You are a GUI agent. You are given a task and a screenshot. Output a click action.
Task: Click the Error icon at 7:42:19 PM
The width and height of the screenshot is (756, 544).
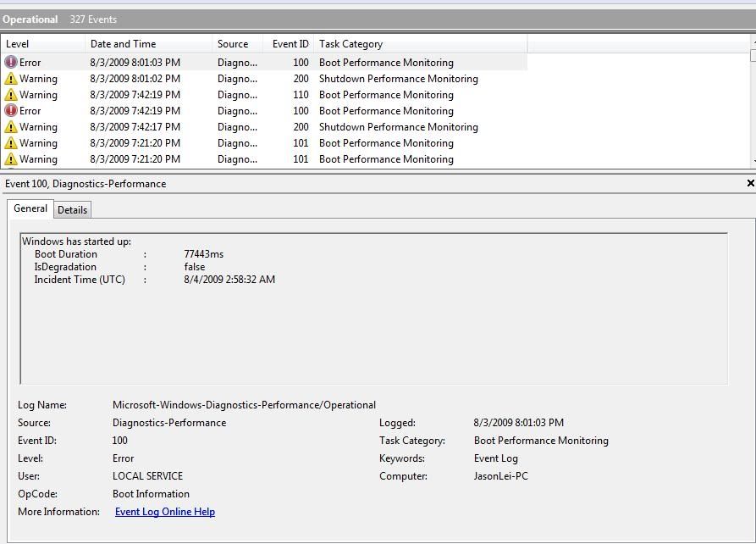coord(11,110)
